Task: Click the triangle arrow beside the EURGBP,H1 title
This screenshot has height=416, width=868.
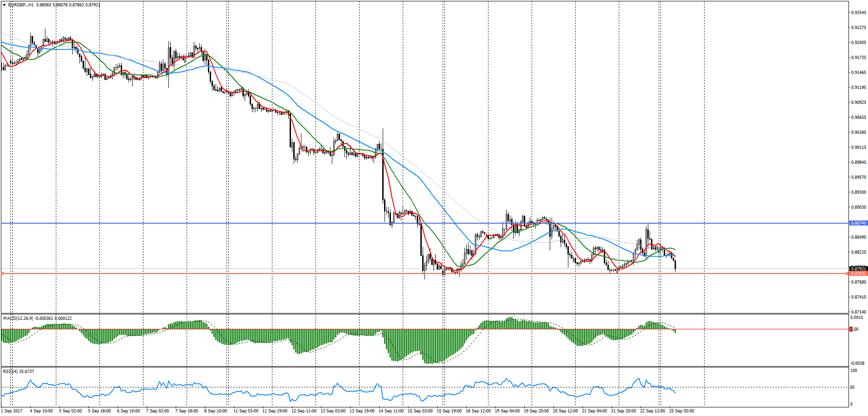Action: coord(4,5)
